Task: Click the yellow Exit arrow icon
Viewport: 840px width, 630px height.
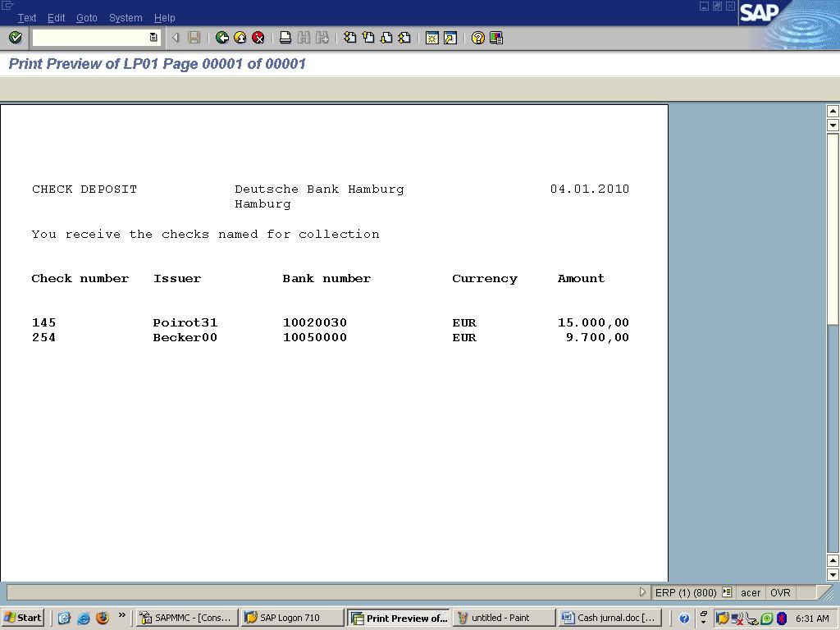Action: [x=240, y=38]
